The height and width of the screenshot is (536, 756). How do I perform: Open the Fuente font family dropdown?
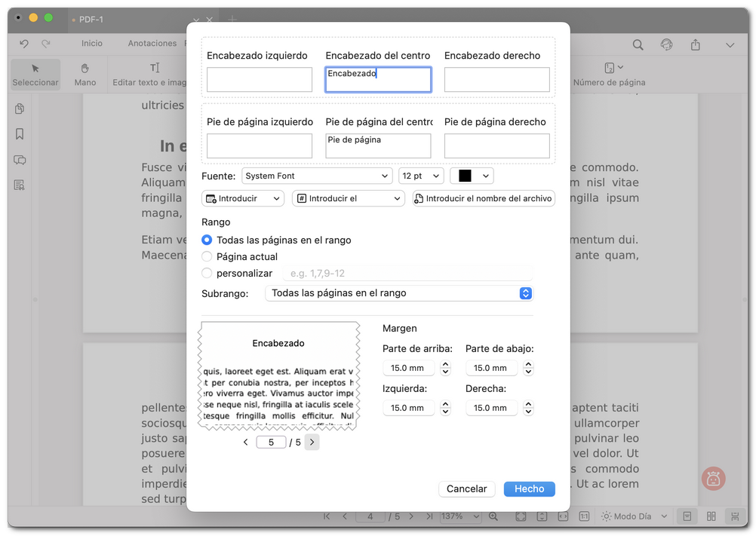tap(317, 175)
